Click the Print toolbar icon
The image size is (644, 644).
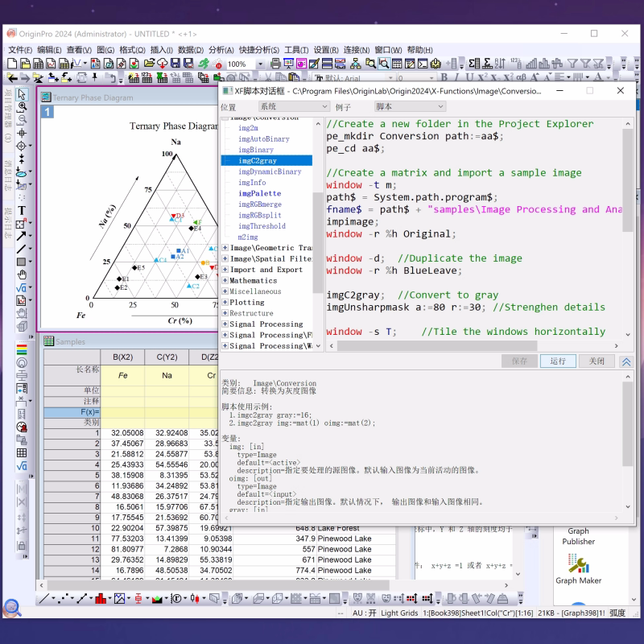click(275, 64)
